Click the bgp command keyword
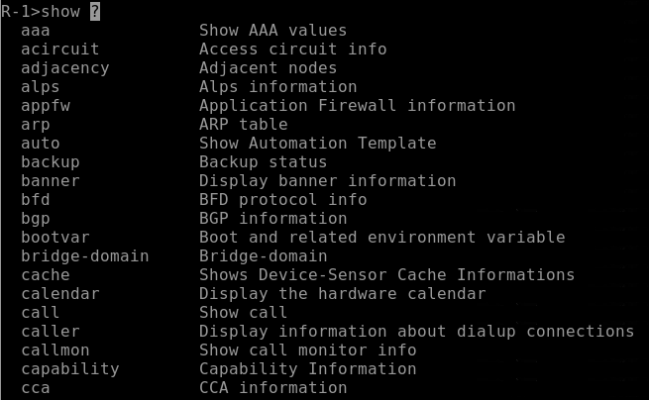The height and width of the screenshot is (400, 649). pos(36,219)
